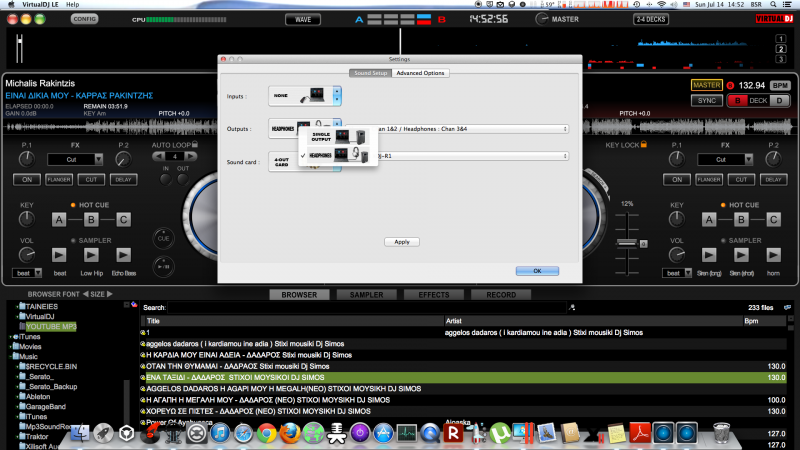Enable FLANGER on the right deck
The image size is (800, 450).
709,180
